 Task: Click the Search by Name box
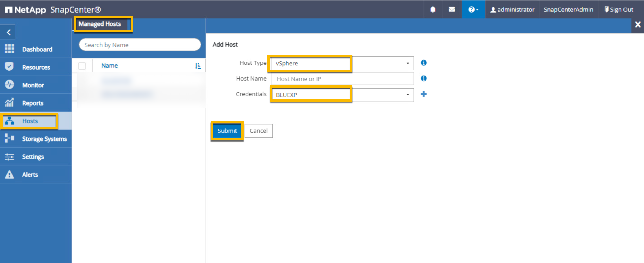point(140,45)
